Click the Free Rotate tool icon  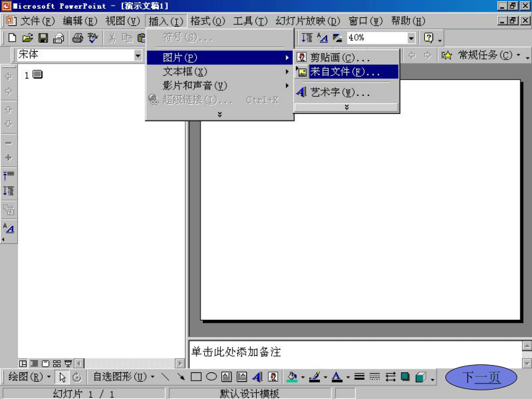tap(77, 377)
